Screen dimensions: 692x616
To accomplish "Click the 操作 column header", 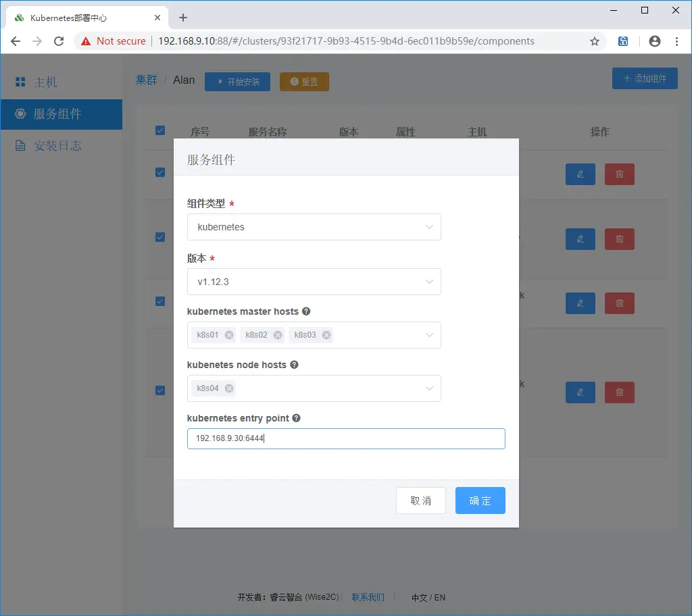I will (600, 132).
